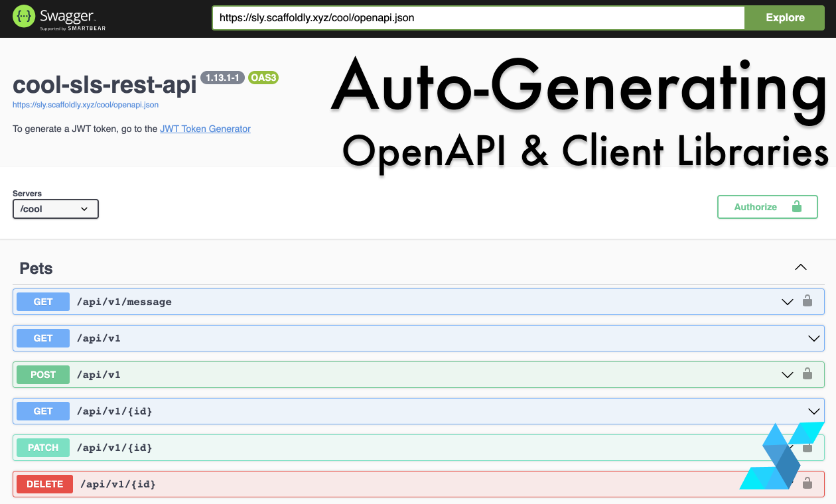
Task: Expand the GET /api/v1/{id} row chevron
Action: tap(814, 411)
